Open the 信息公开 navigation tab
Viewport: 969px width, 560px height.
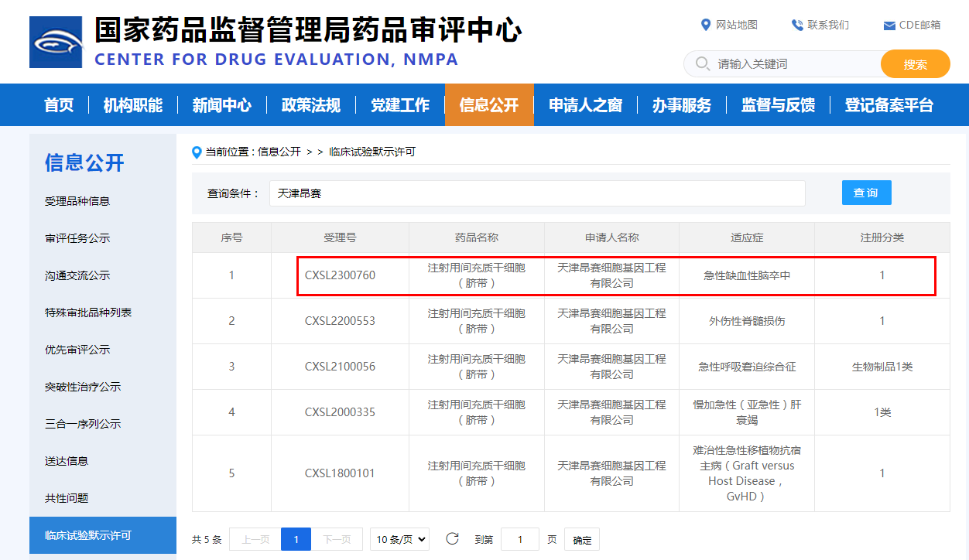[x=488, y=105]
